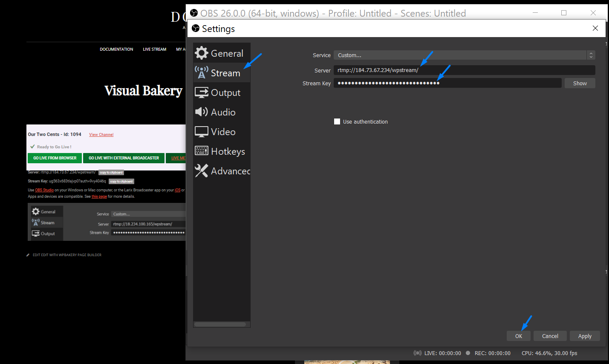This screenshot has width=609, height=364.
Task: Click webpage stream key text 'ug563x683tlajvp0?auth=9vy4046q'
Action: pos(78,181)
